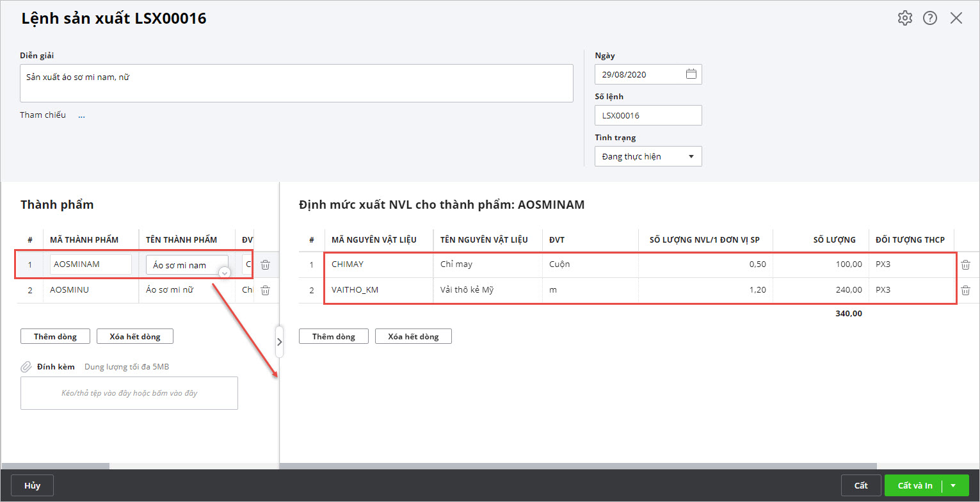Collapse the panel using the splitter chevron

[279, 342]
